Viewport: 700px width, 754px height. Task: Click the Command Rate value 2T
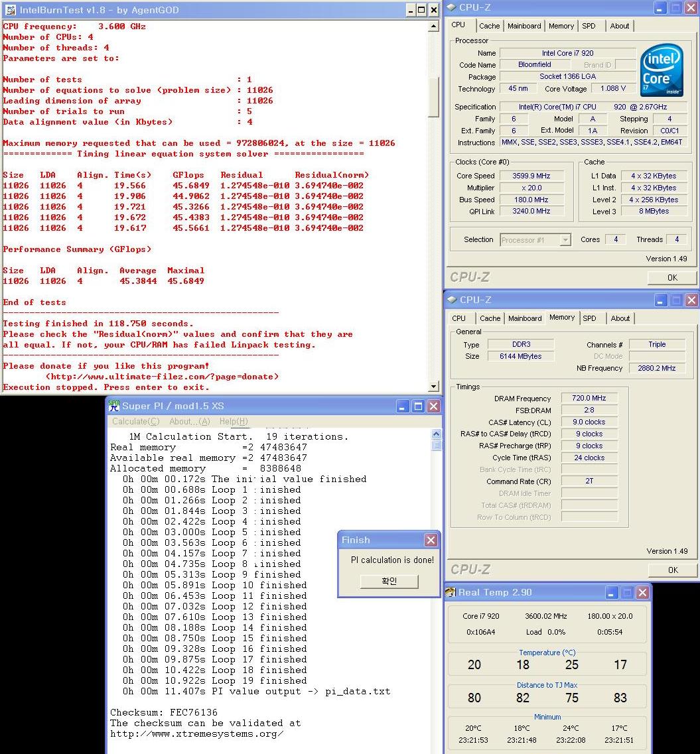pos(589,481)
